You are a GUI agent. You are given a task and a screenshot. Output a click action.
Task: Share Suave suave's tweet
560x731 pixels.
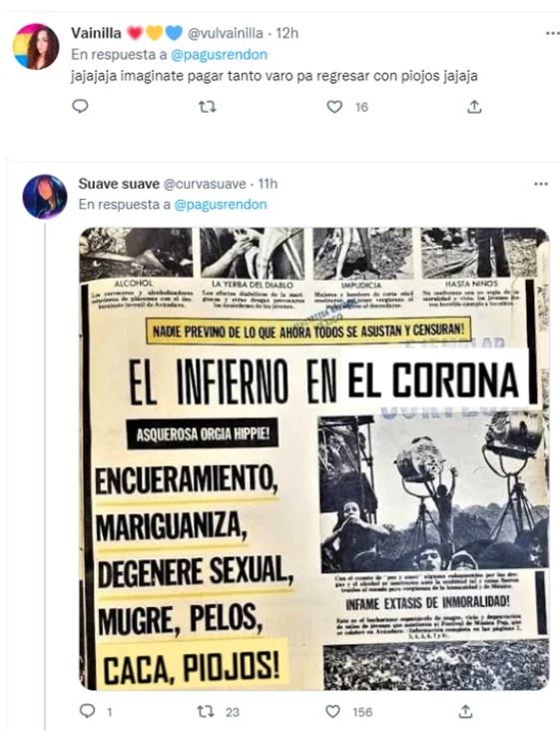(465, 711)
